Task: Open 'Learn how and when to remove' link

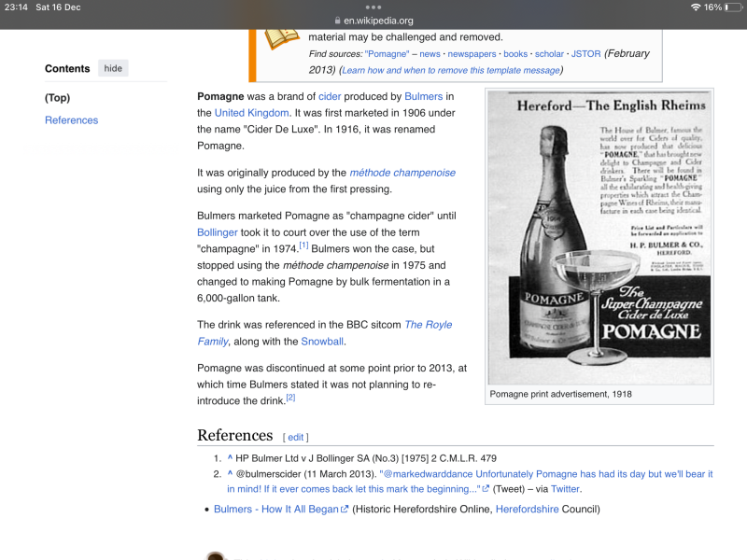Action: [451, 70]
